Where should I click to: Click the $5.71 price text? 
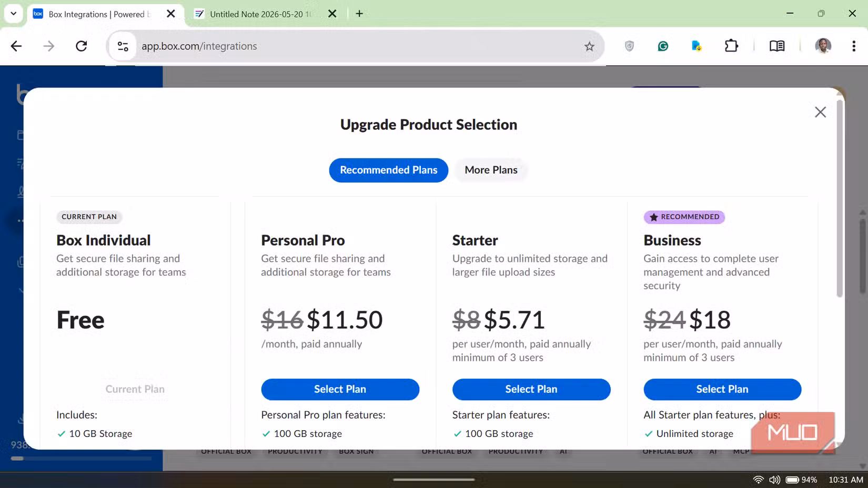click(x=514, y=320)
